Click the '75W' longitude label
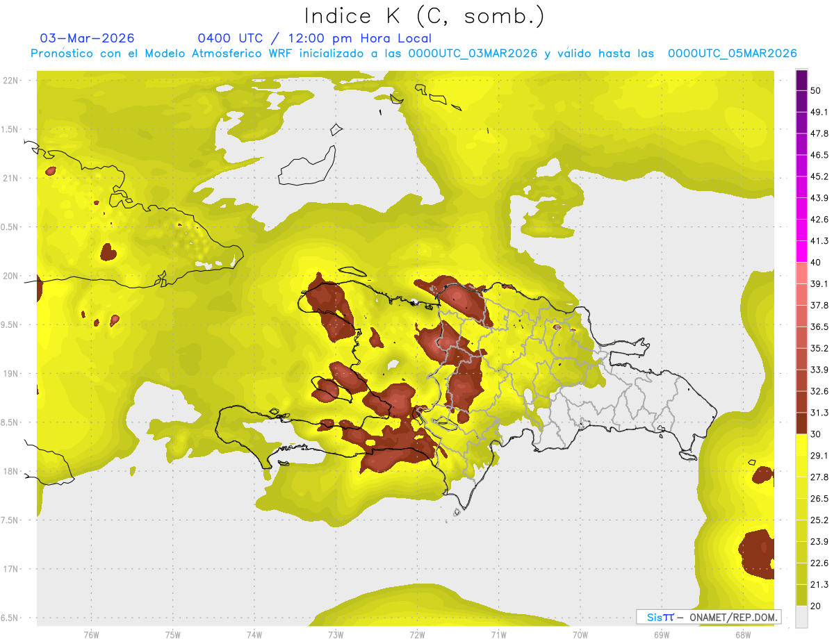The image size is (834, 644). click(173, 634)
